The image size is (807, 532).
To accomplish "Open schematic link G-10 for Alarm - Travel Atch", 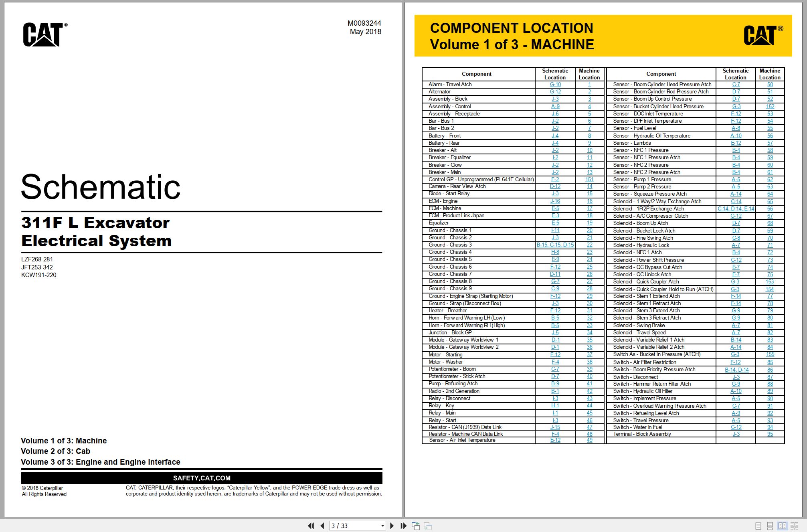I will [x=555, y=85].
